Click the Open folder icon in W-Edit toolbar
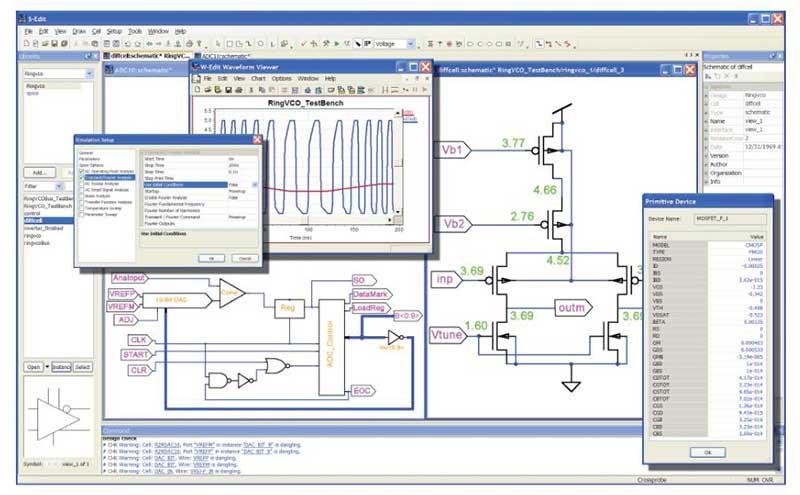 click(206, 90)
